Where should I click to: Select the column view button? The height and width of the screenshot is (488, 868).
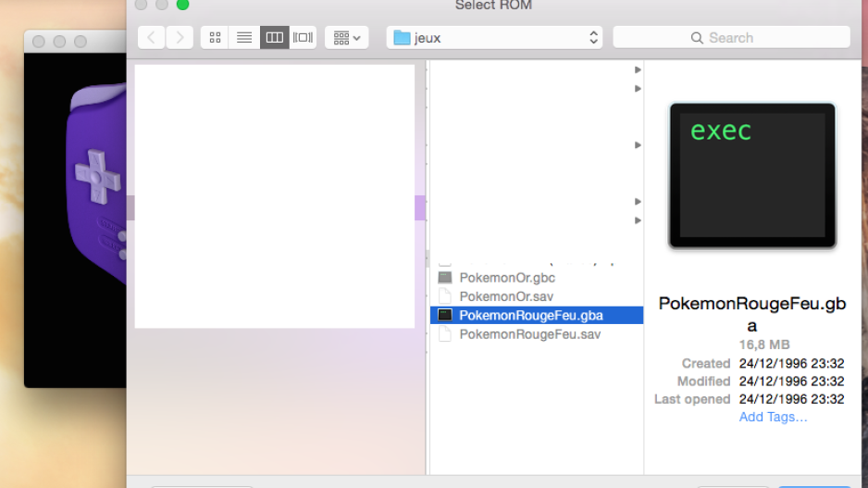tap(275, 38)
